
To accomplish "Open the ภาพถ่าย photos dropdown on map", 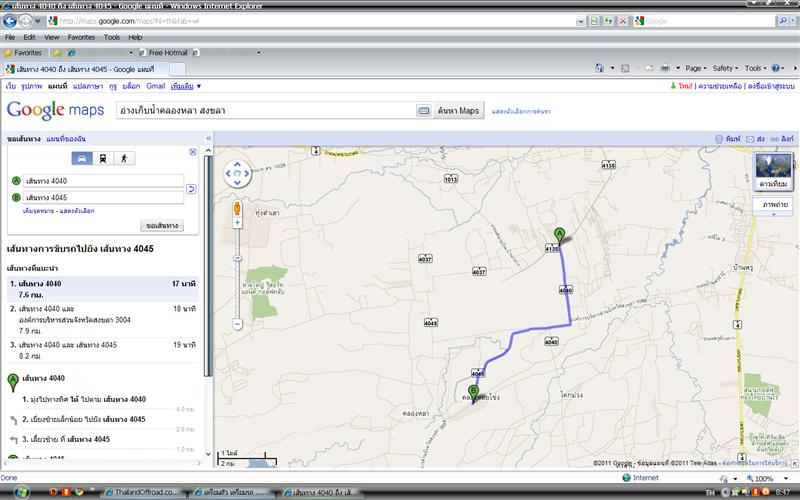I will (773, 205).
